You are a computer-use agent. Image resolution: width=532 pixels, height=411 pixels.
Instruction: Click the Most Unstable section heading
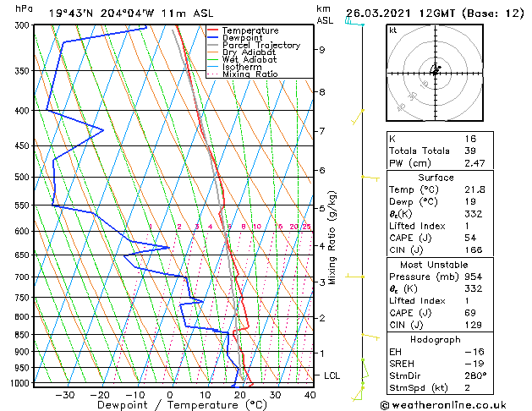pyautogui.click(x=434, y=265)
